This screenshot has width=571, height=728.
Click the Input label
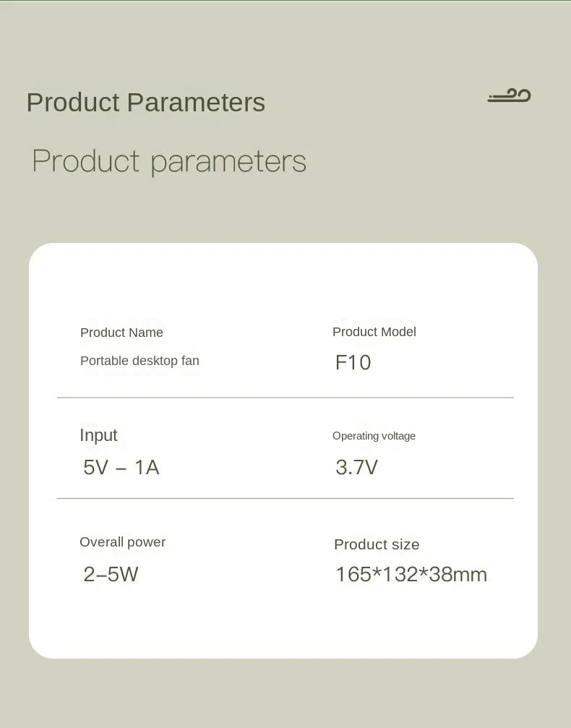(98, 435)
